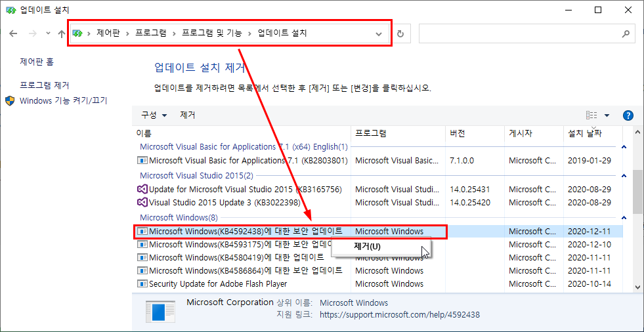
Task: Click the icon of the KB3022398 row
Action: (x=142, y=203)
